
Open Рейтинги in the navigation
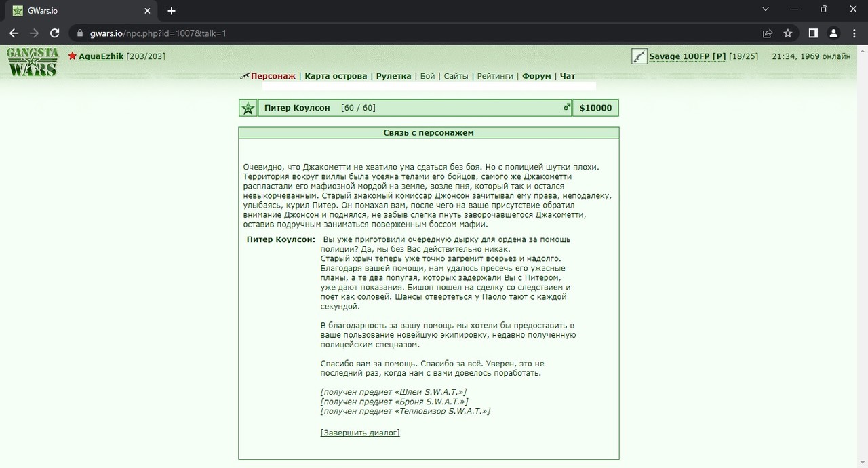(495, 76)
